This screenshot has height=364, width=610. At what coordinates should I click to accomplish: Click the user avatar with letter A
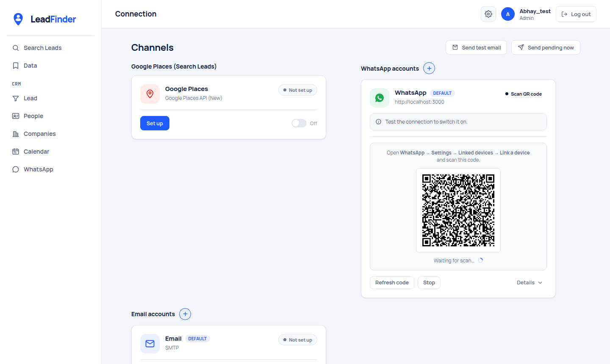[508, 14]
